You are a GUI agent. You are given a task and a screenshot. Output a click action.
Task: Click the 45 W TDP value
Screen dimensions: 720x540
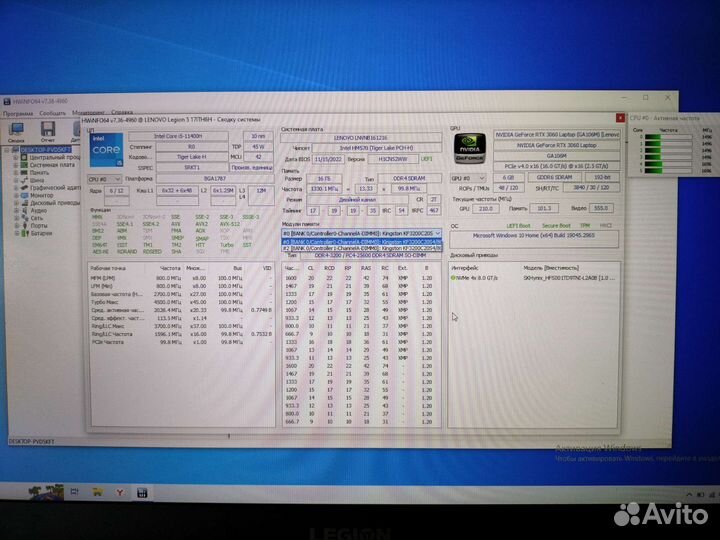(x=258, y=147)
